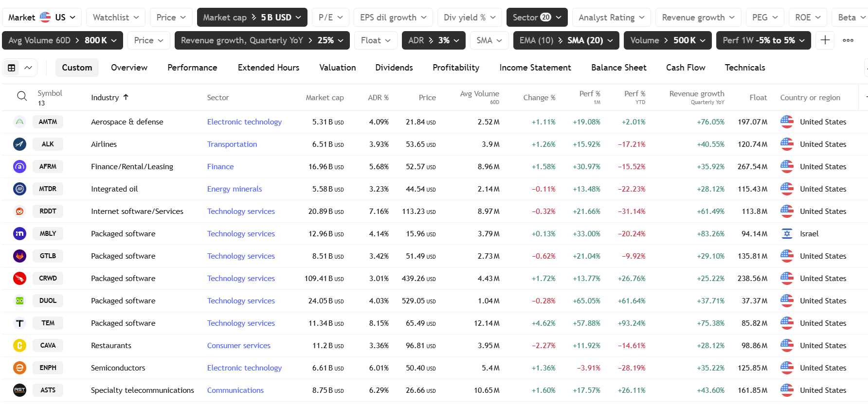Click the Israel flag in MBLY row
This screenshot has height=405, width=868.
pos(787,234)
